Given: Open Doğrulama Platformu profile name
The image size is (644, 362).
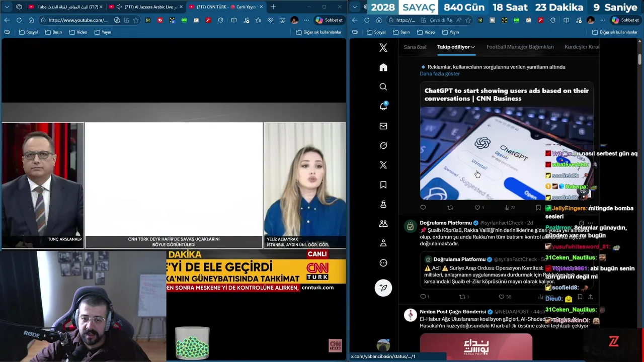Looking at the screenshot, I should 446,223.
